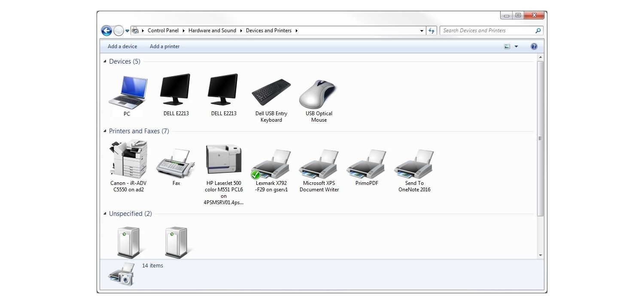Select the Lexmark X792-F29 default printer
Image resolution: width=644 pixels, height=304 pixels.
[271, 163]
